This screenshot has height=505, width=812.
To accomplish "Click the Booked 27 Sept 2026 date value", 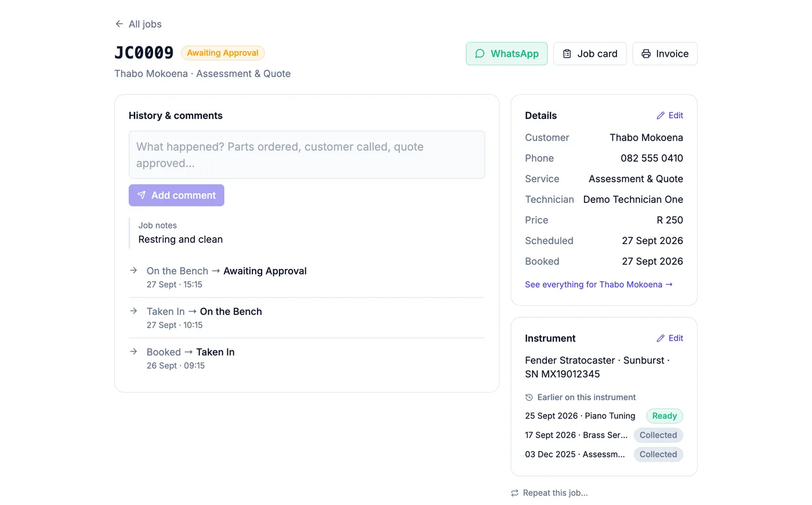I will [x=652, y=261].
